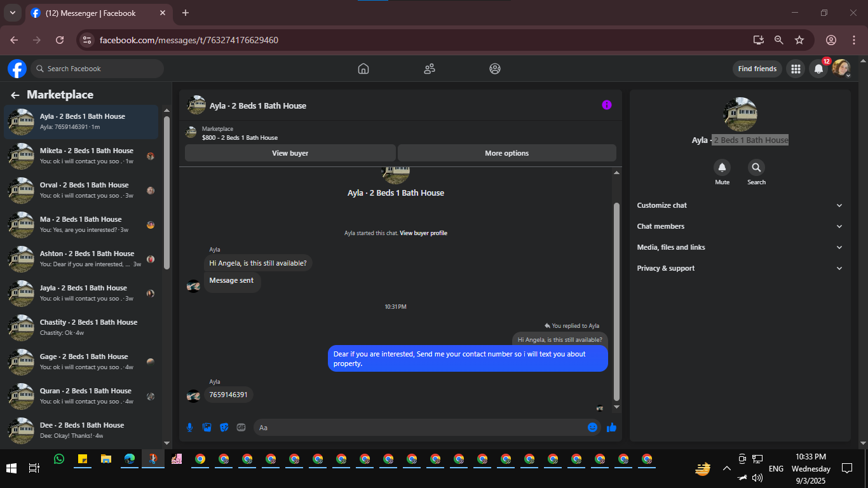Open the Facebook Menu grid icon

(796, 69)
